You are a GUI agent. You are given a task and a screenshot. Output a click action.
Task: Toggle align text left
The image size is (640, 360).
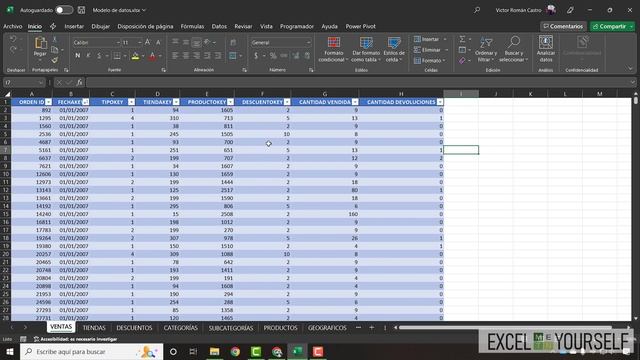pos(175,56)
